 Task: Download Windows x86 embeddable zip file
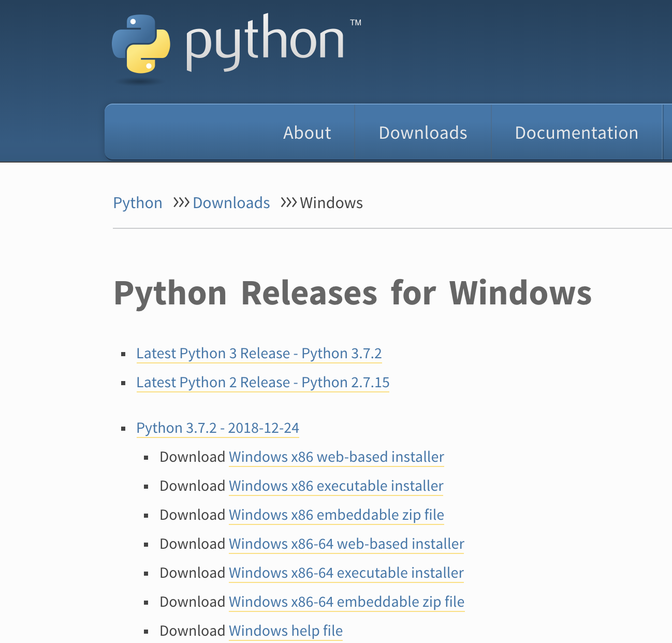(x=336, y=515)
